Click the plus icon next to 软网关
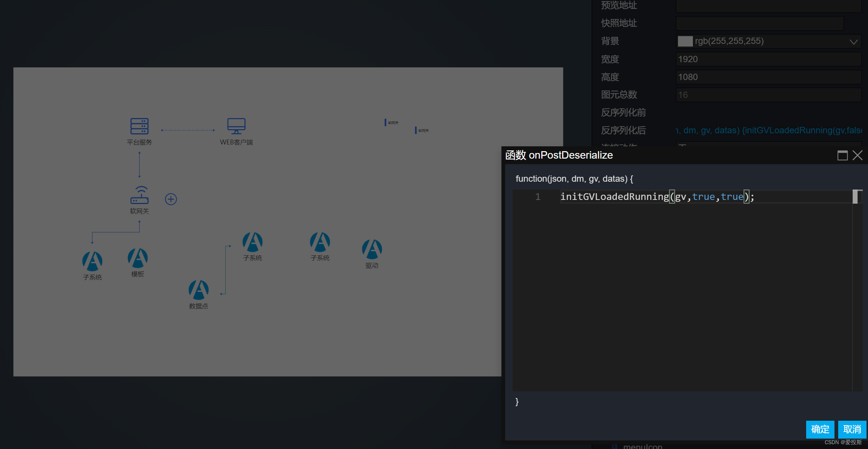 tap(171, 199)
